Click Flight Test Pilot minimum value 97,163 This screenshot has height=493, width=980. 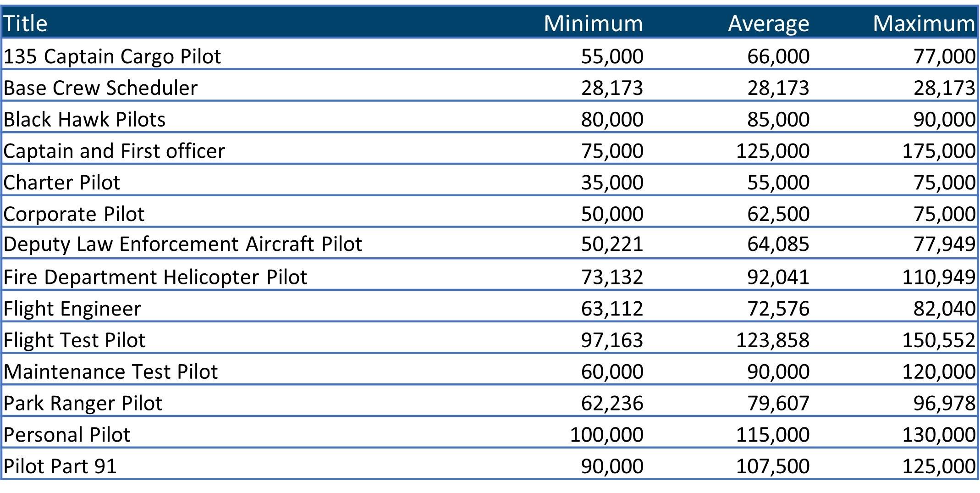pos(612,340)
